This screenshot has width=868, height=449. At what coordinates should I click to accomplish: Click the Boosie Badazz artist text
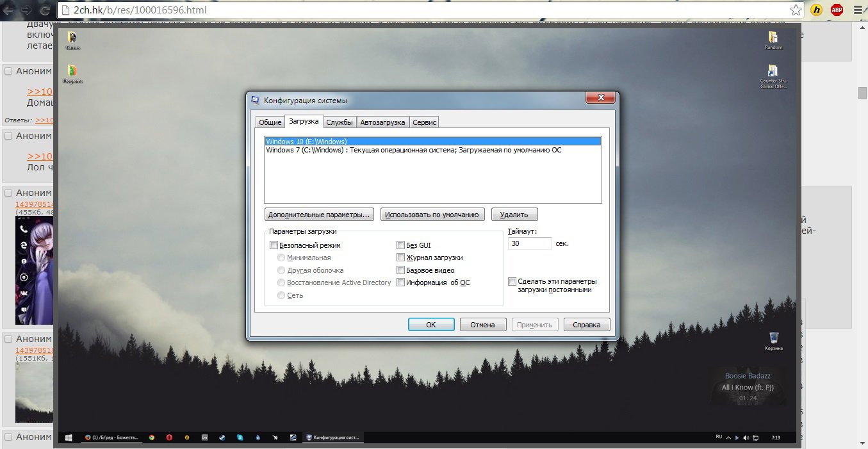pyautogui.click(x=746, y=376)
